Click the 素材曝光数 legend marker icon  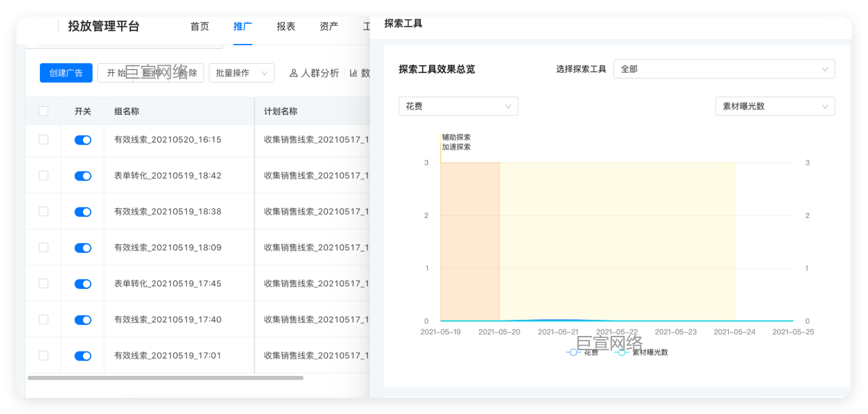click(x=622, y=352)
